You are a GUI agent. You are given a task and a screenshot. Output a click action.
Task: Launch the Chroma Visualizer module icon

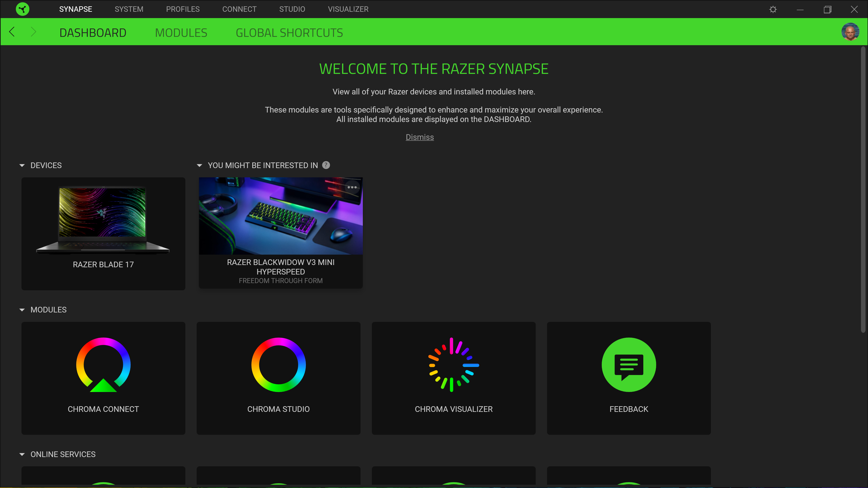(453, 365)
